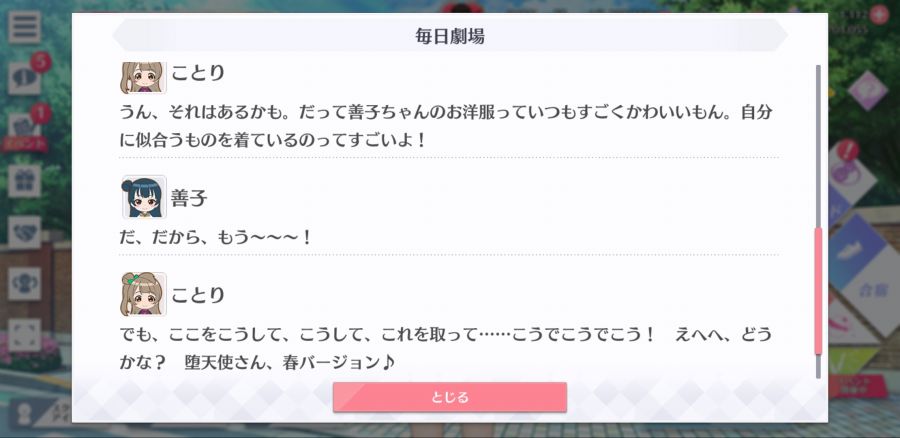Click the pink scrollbar thumb
The height and width of the screenshot is (438, 900).
[x=818, y=291]
